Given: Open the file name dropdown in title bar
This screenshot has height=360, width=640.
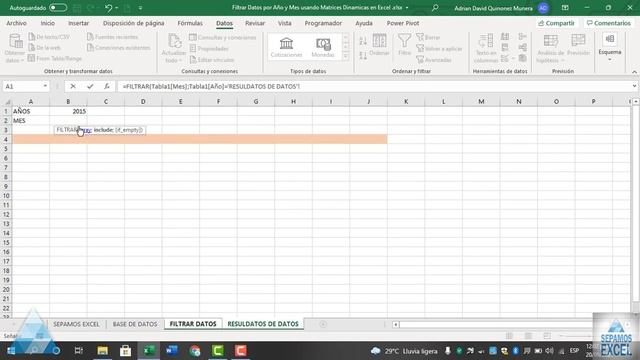Looking at the screenshot, I should (x=407, y=8).
